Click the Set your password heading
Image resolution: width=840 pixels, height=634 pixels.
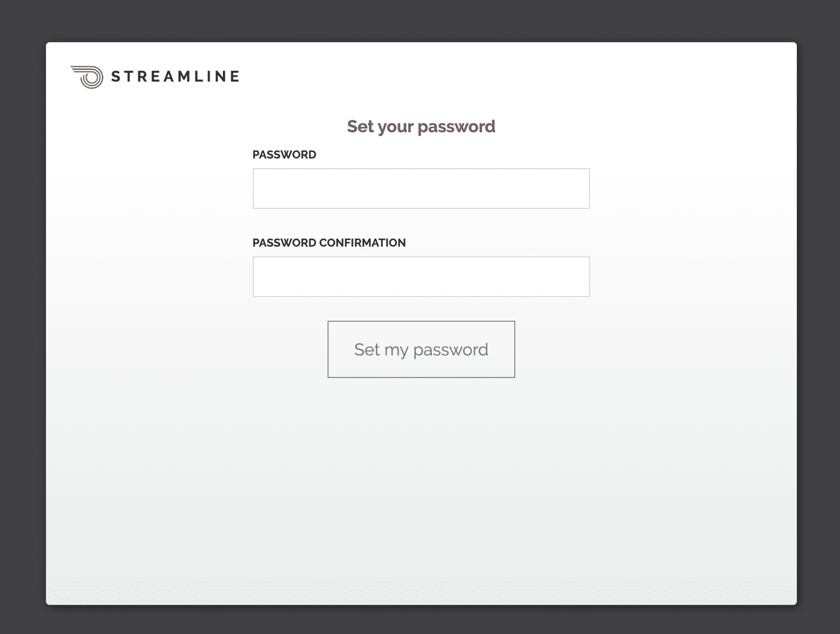pos(421,127)
